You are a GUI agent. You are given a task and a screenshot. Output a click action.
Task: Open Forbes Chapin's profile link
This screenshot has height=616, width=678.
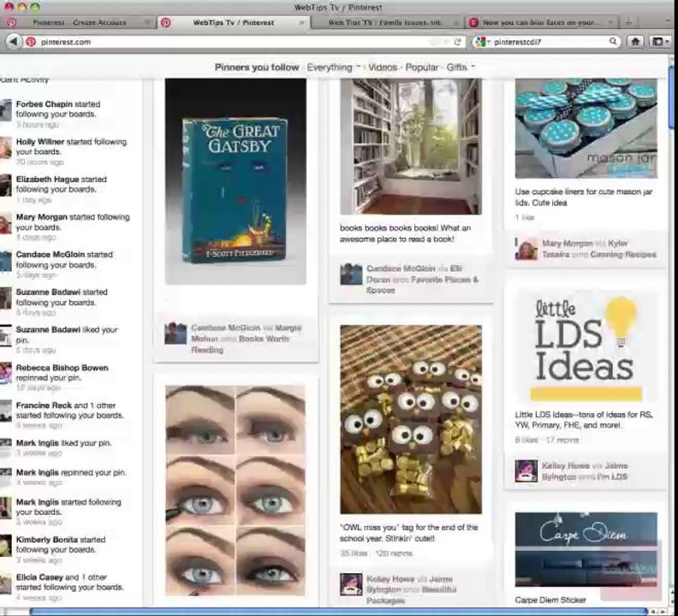[x=45, y=104]
